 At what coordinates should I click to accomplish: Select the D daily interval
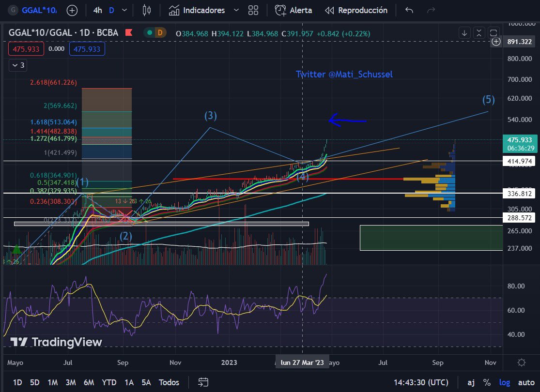click(111, 10)
